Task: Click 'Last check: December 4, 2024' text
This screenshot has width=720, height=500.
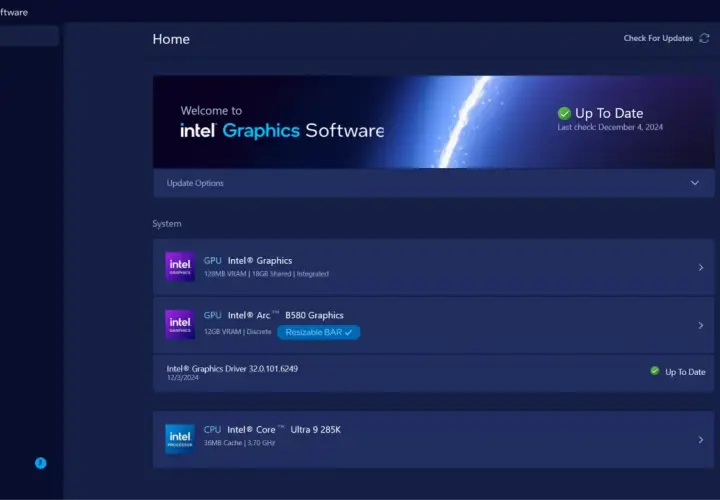Action: [610, 127]
